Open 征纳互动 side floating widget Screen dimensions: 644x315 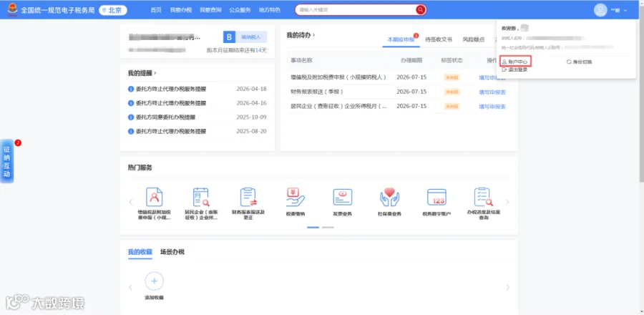(x=6, y=161)
